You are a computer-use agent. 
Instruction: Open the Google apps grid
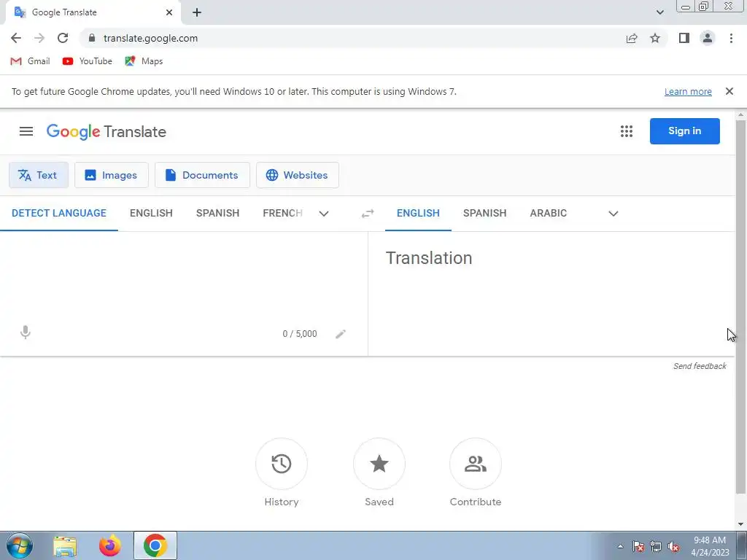[627, 131]
